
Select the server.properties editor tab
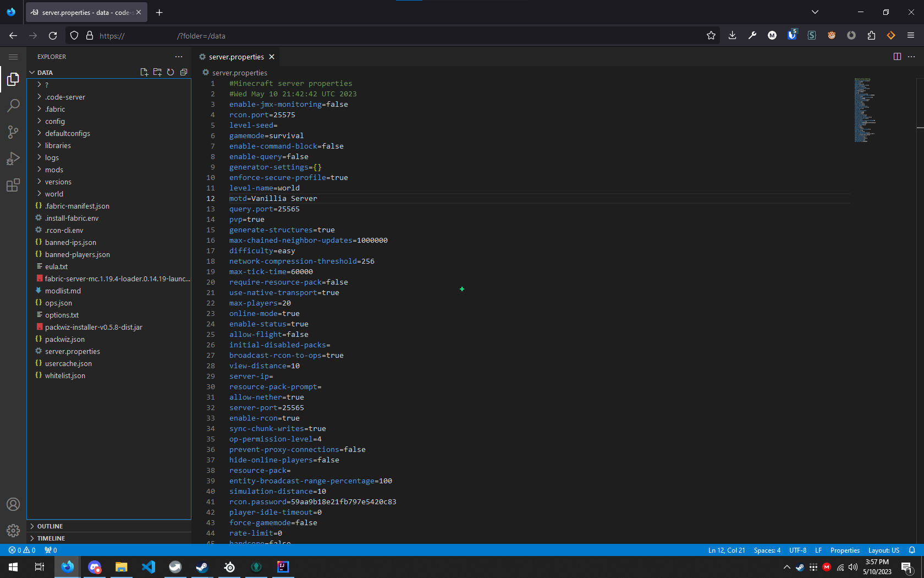coord(236,57)
